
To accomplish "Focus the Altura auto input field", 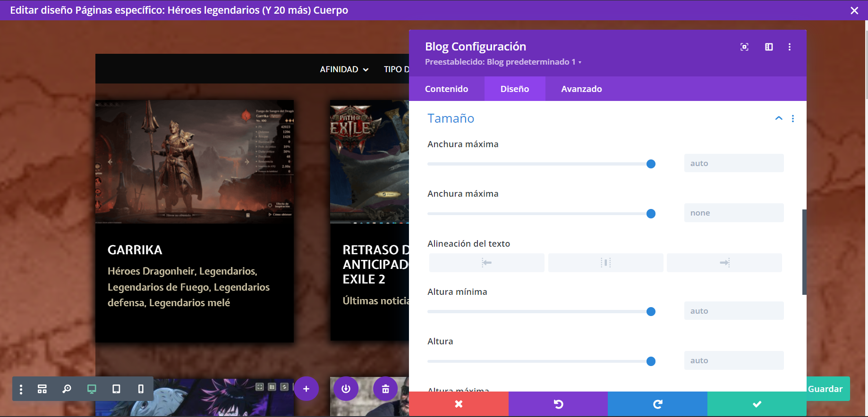I will point(734,360).
